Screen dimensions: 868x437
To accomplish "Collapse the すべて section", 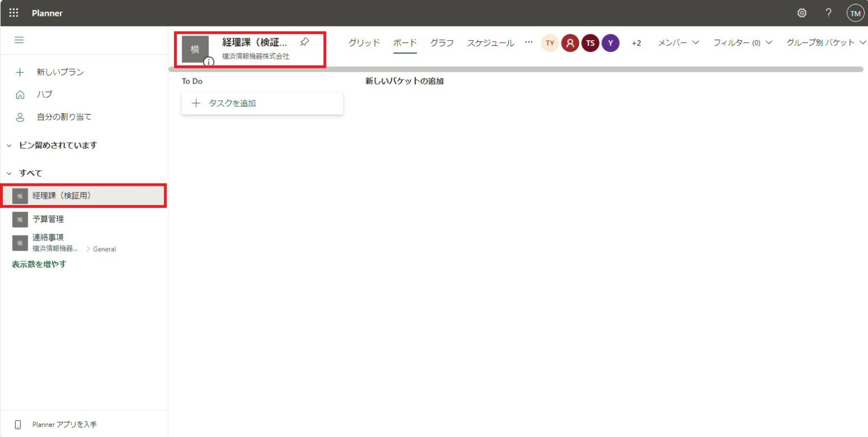I will pyautogui.click(x=9, y=173).
